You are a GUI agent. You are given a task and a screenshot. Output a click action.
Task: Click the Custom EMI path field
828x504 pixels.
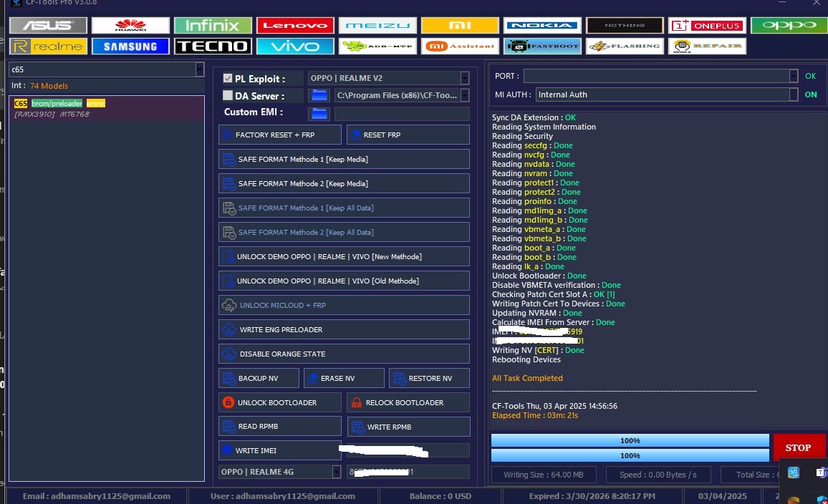[402, 113]
